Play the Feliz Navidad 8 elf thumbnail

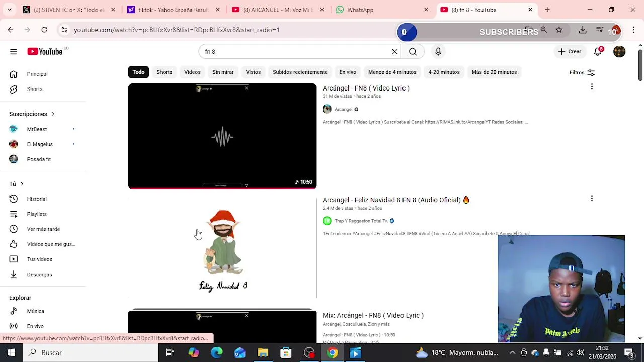pos(222,248)
